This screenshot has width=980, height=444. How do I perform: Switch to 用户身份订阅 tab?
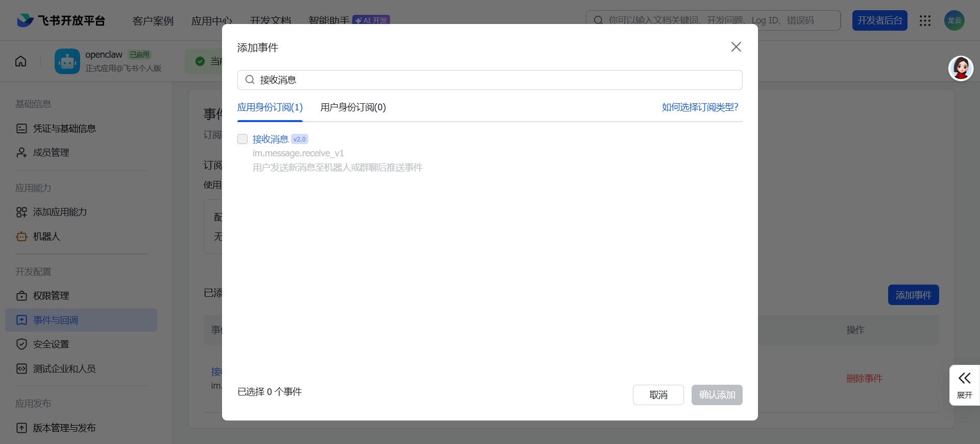click(353, 107)
